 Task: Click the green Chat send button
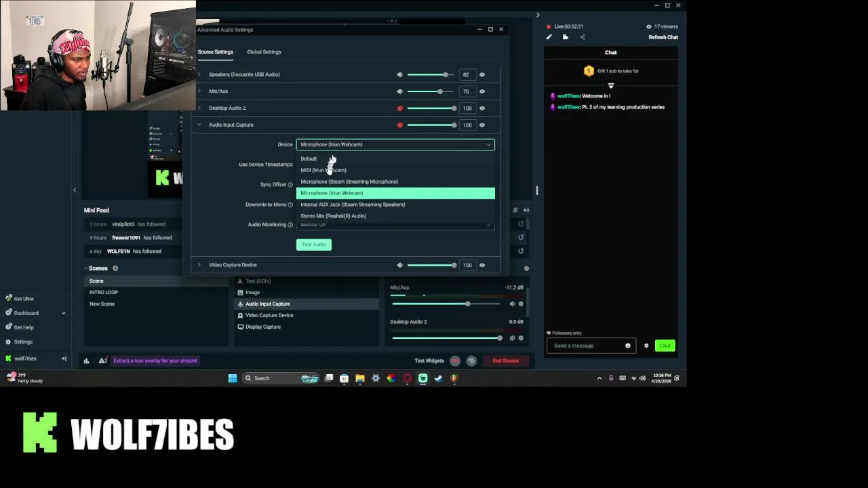[x=665, y=346]
